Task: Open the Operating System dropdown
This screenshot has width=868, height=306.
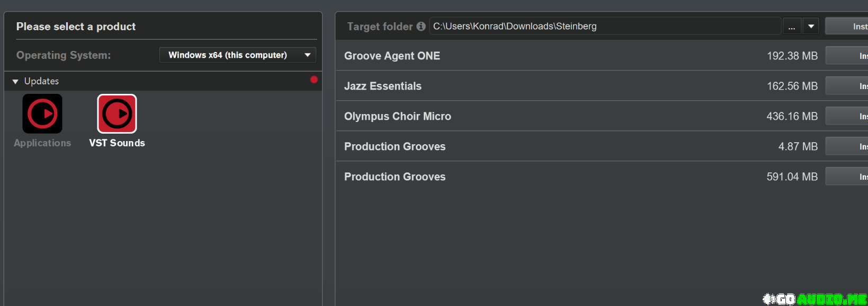Action: pos(237,55)
